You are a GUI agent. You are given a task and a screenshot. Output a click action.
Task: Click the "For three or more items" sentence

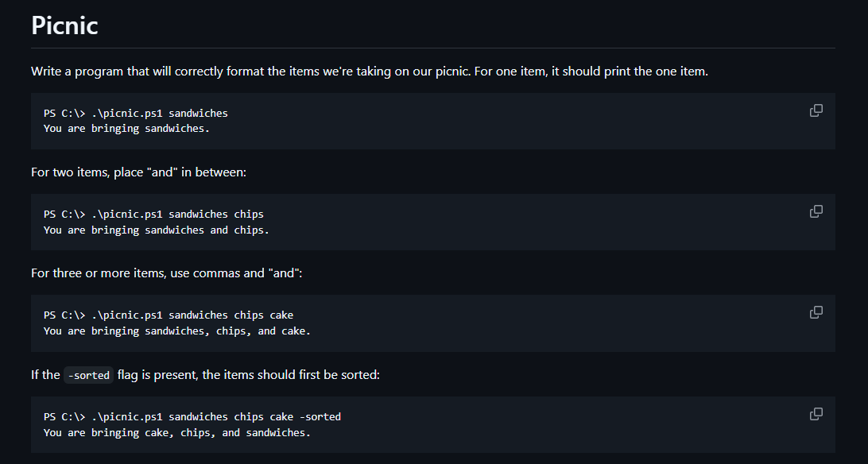pyautogui.click(x=167, y=273)
